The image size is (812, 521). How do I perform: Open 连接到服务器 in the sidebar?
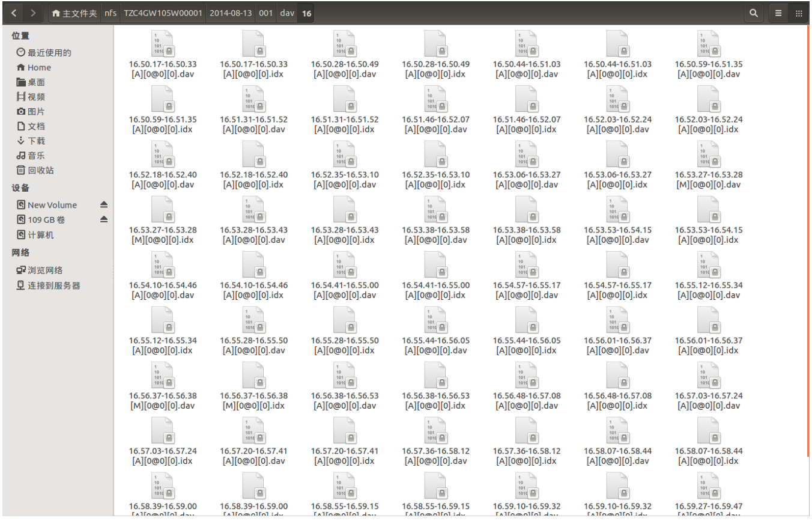(48, 285)
